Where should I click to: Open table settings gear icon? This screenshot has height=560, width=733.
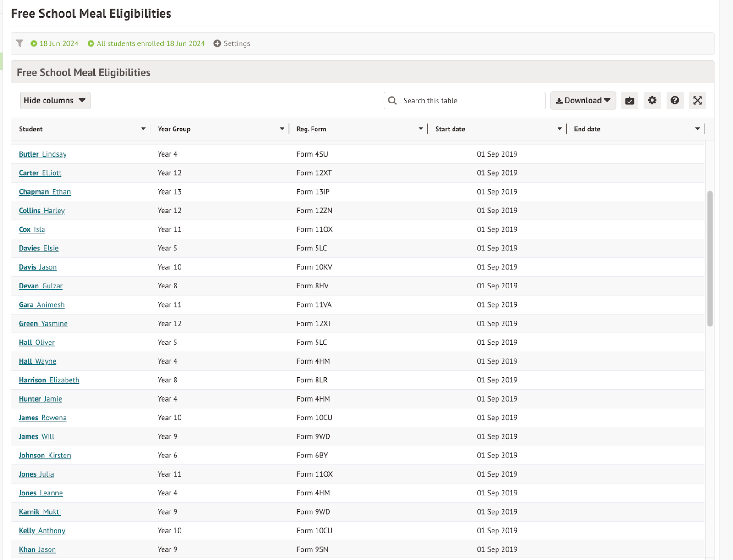tap(652, 101)
